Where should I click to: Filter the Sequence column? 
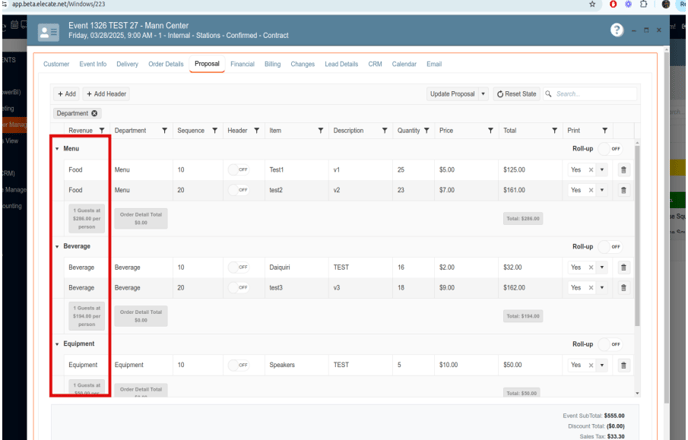tap(215, 131)
